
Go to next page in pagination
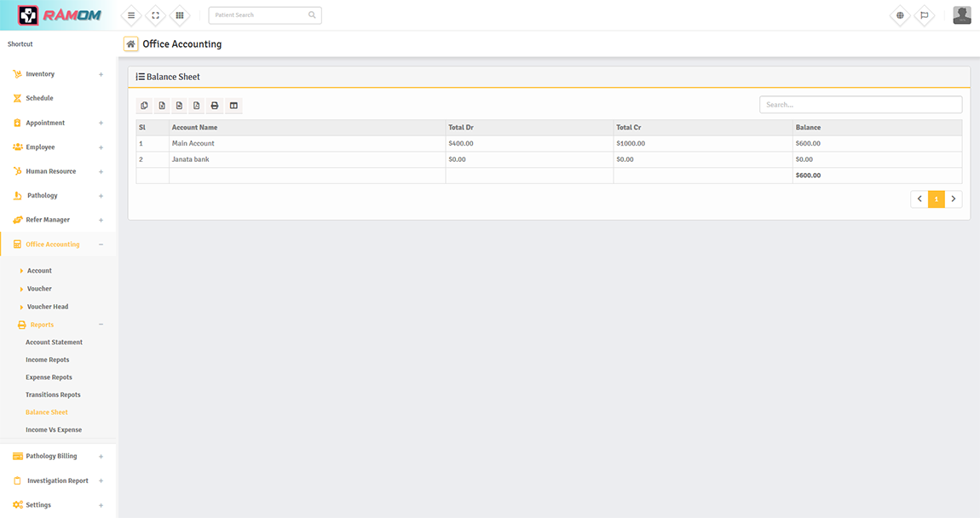click(954, 199)
